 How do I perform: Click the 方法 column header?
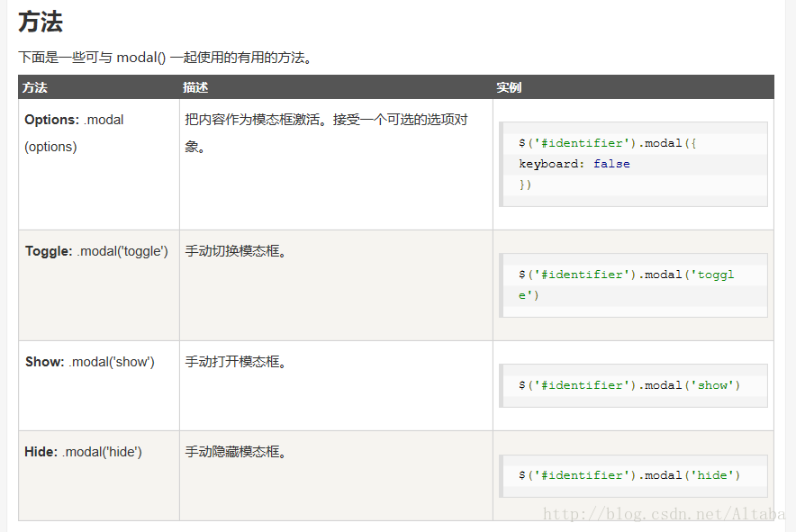point(35,87)
